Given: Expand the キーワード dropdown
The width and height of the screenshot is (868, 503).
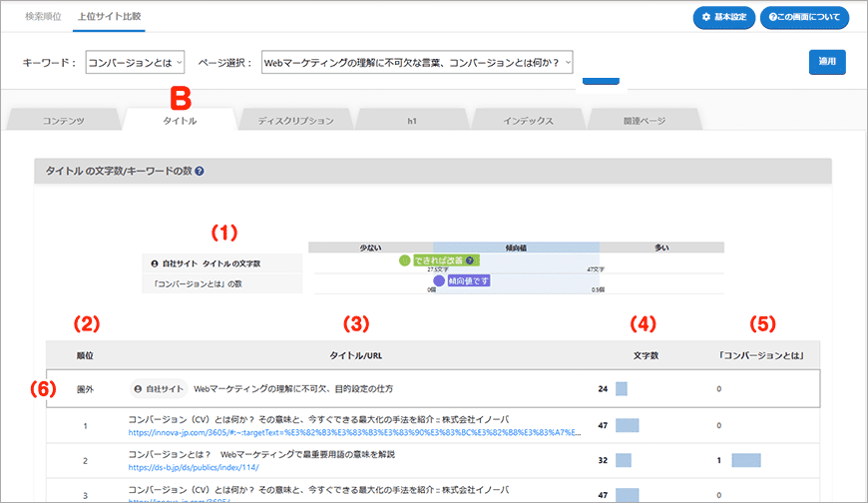Looking at the screenshot, I should (136, 63).
